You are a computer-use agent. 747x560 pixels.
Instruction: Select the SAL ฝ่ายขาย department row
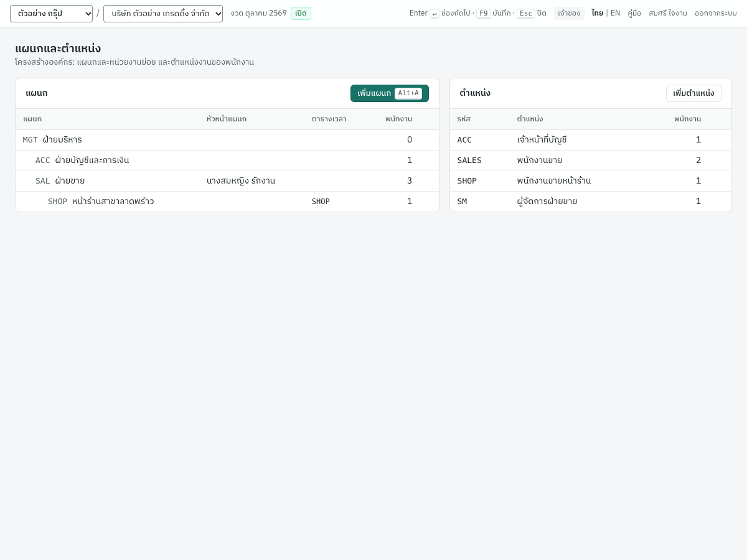click(x=227, y=181)
